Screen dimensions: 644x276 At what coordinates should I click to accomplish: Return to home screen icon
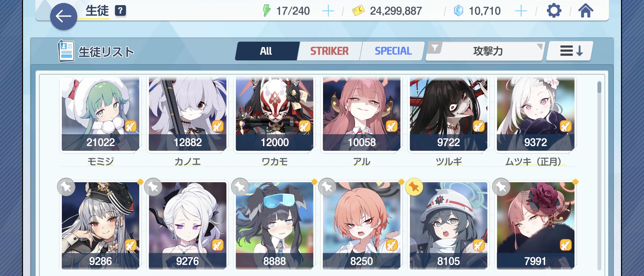point(586,11)
